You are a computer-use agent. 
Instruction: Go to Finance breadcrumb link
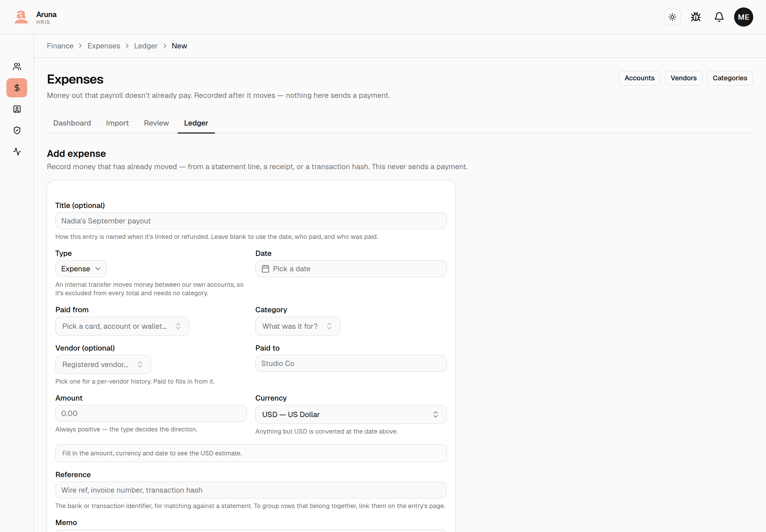[60, 46]
